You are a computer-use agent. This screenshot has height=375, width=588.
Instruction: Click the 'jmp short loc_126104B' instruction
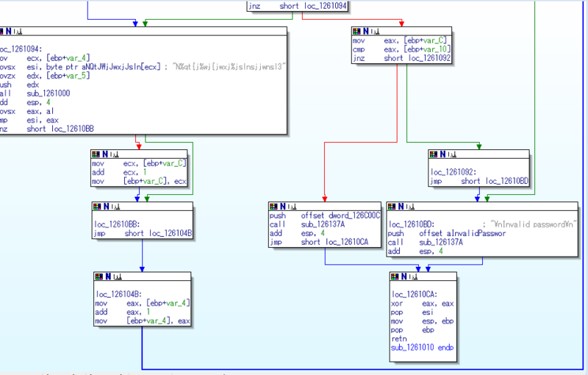pos(143,233)
